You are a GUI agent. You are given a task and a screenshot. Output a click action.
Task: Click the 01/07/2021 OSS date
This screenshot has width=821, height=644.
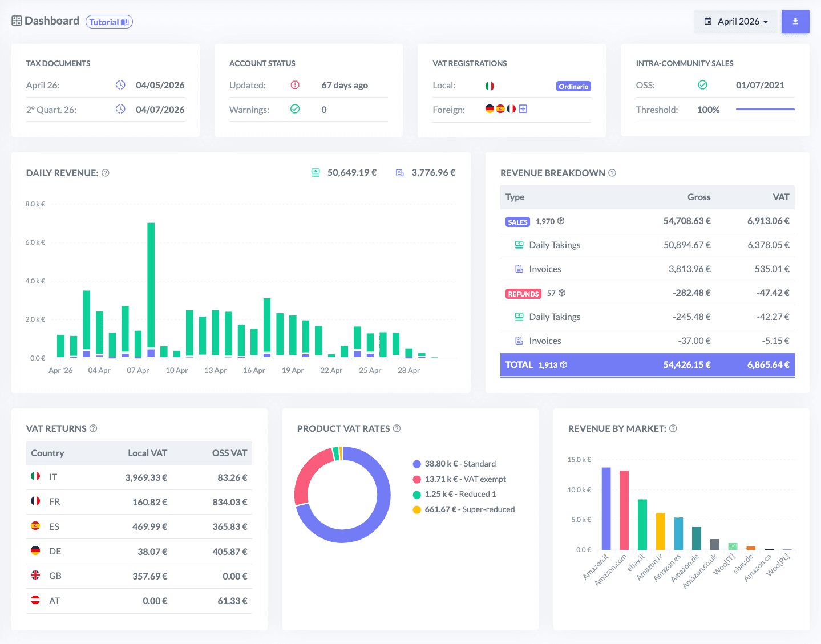pyautogui.click(x=760, y=85)
